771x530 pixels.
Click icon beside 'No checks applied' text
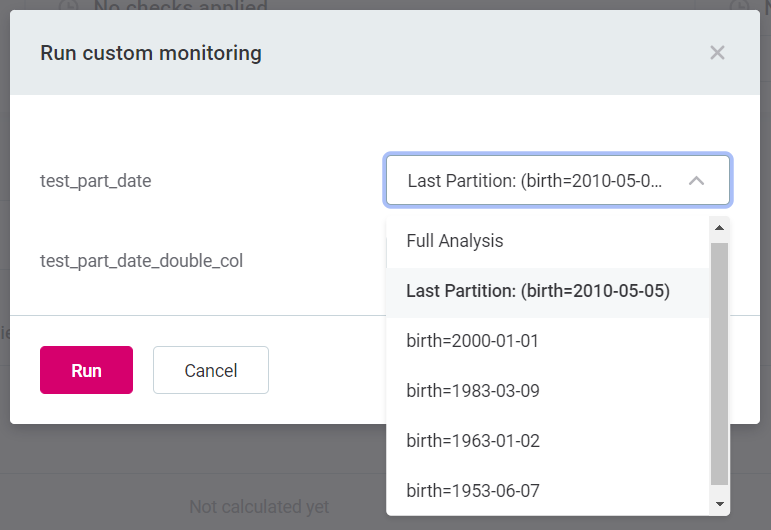pos(68,6)
